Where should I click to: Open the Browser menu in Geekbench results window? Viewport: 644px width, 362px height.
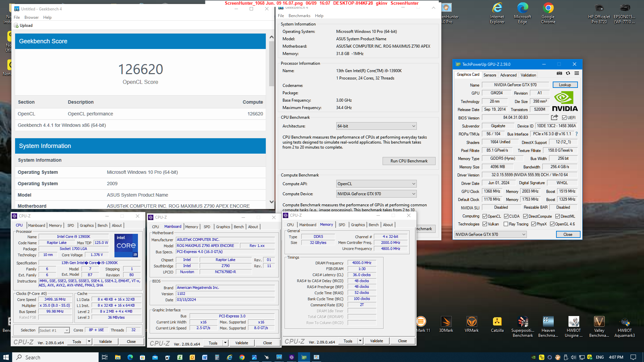coord(32,17)
